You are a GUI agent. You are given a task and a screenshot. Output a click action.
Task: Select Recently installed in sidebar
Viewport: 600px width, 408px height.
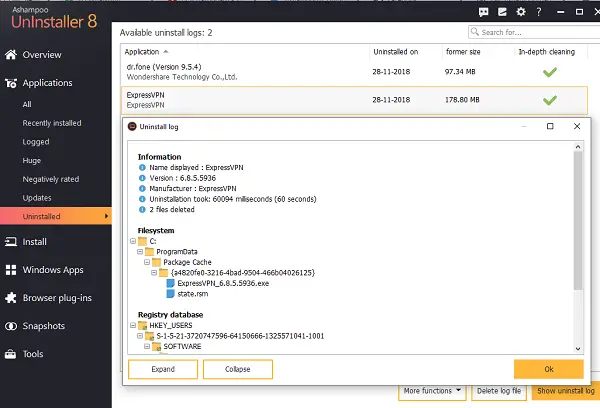pos(52,123)
